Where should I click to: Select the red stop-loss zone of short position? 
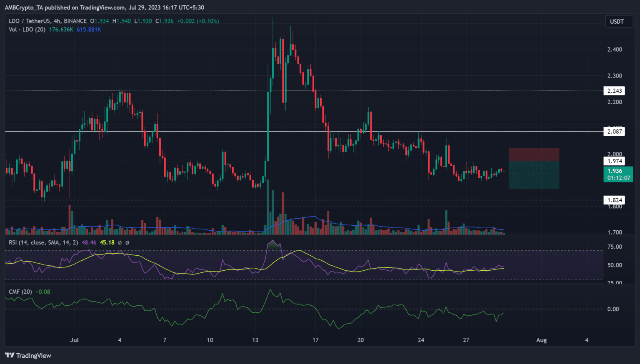[x=534, y=155]
